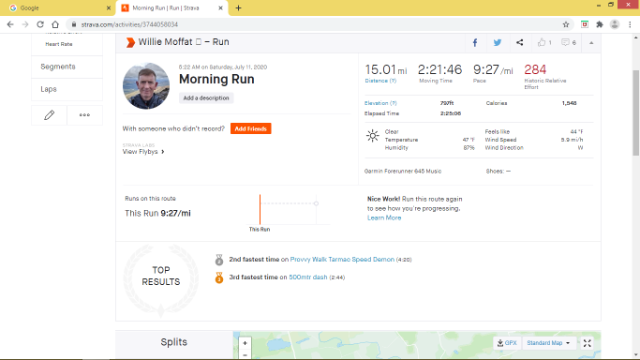Viewport: 640px width, 360px height.
Task: Download the GPX file
Action: tap(507, 343)
